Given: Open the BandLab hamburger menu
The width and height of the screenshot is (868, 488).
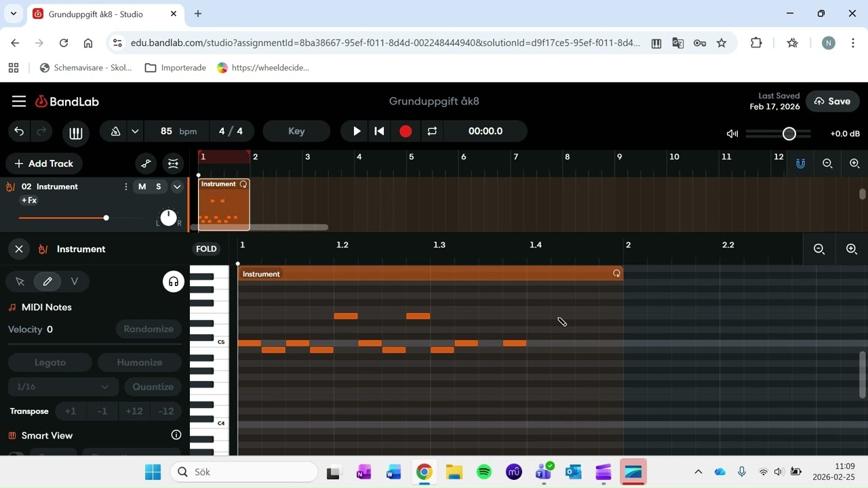Looking at the screenshot, I should [19, 102].
